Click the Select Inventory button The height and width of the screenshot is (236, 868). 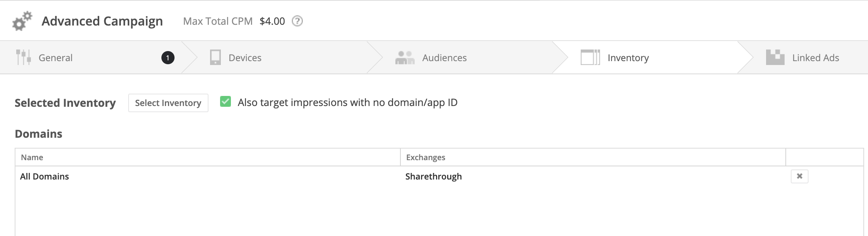[x=168, y=103]
